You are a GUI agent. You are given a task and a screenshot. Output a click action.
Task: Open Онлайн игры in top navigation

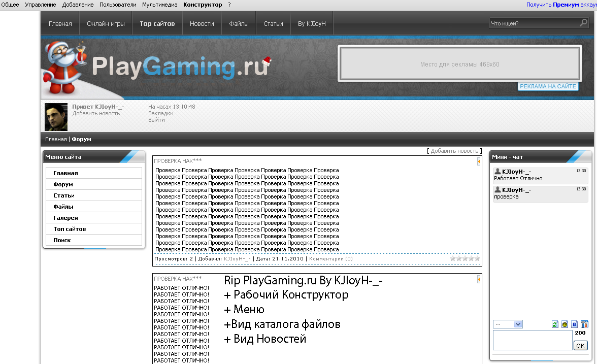pyautogui.click(x=106, y=23)
